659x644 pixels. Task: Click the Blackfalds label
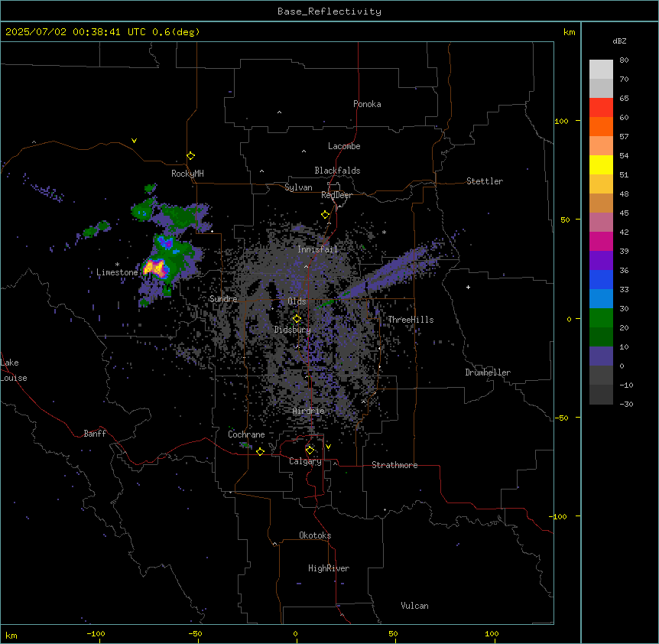tap(337, 171)
